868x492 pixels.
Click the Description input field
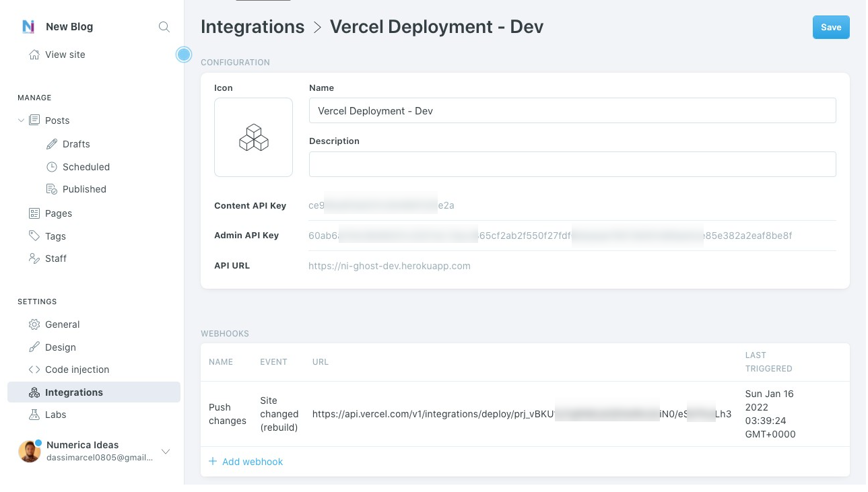pos(572,164)
